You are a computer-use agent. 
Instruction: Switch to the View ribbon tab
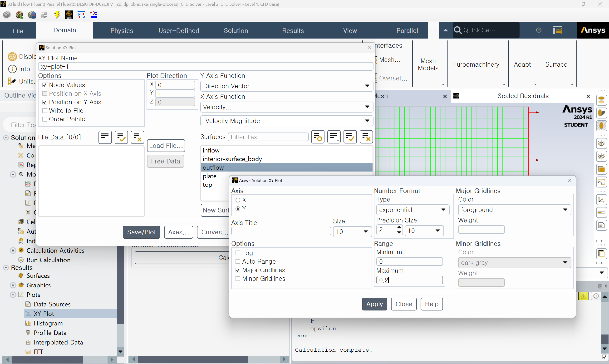(350, 30)
